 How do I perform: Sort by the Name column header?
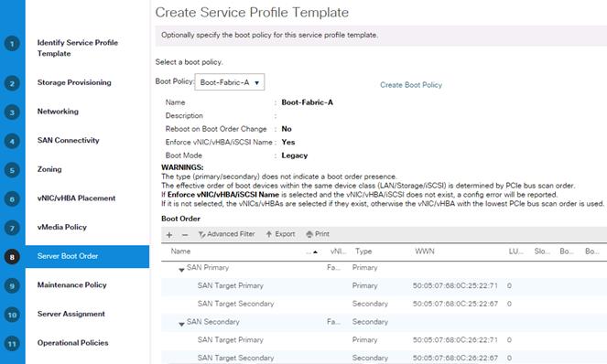pyautogui.click(x=180, y=251)
